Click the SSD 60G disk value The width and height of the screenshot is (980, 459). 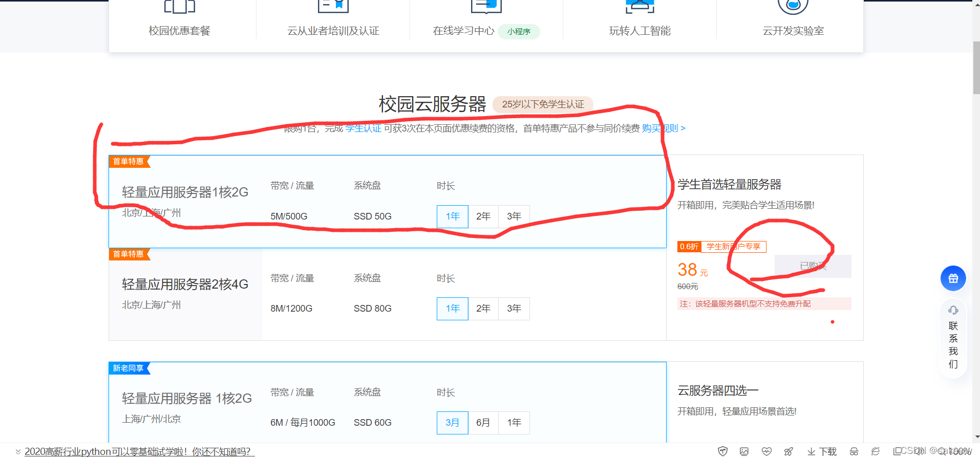pos(372,423)
